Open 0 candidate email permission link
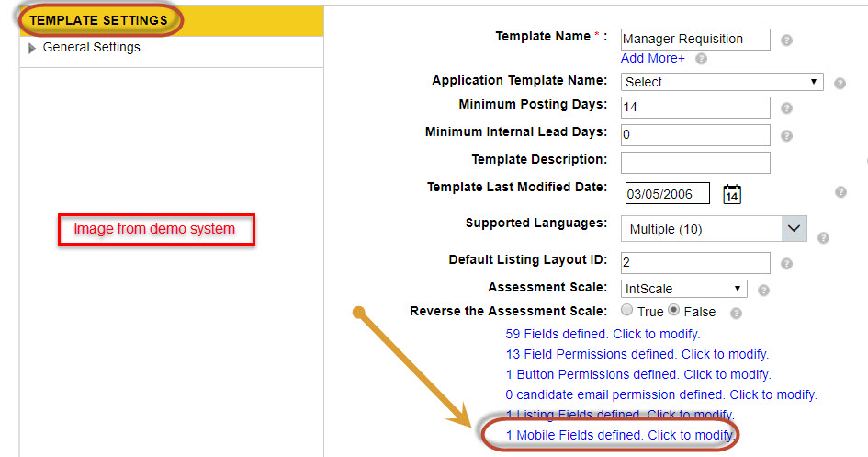The height and width of the screenshot is (457, 868). pos(661,394)
